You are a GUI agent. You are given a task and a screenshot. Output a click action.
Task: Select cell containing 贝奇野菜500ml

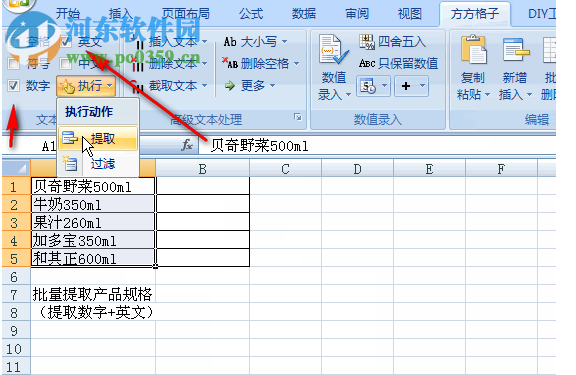pos(93,186)
